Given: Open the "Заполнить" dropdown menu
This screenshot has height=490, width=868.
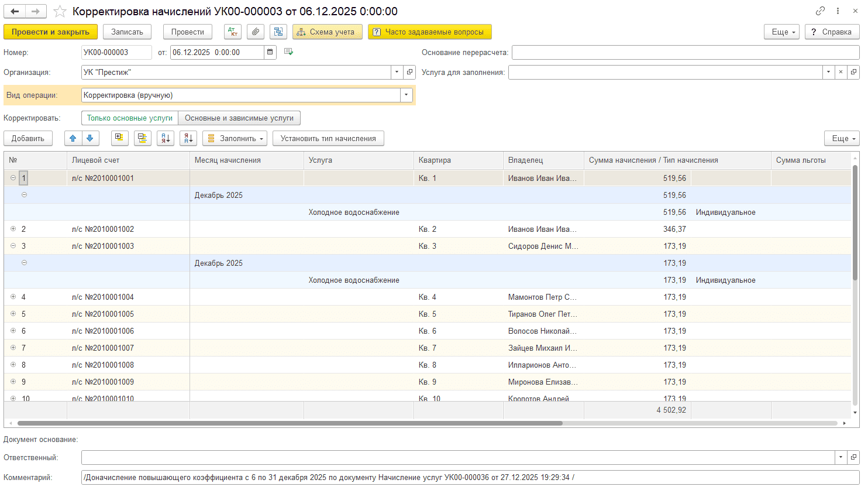Looking at the screenshot, I should tap(235, 139).
